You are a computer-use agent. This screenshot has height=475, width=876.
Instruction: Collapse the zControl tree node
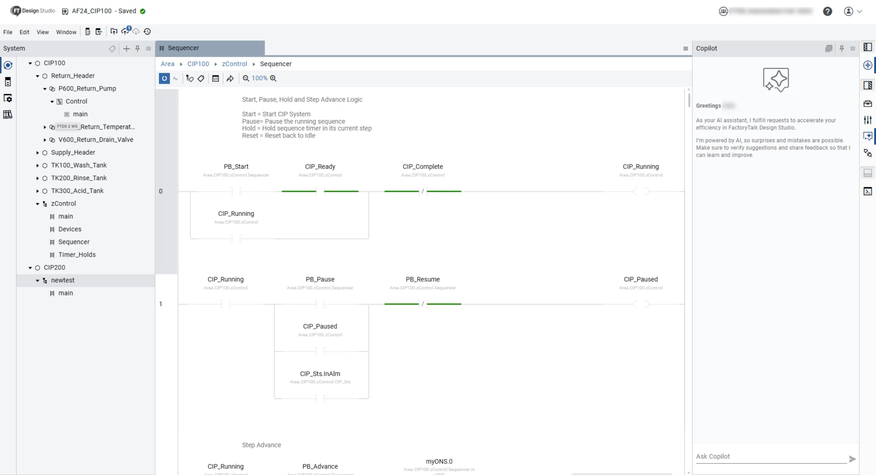(x=38, y=204)
